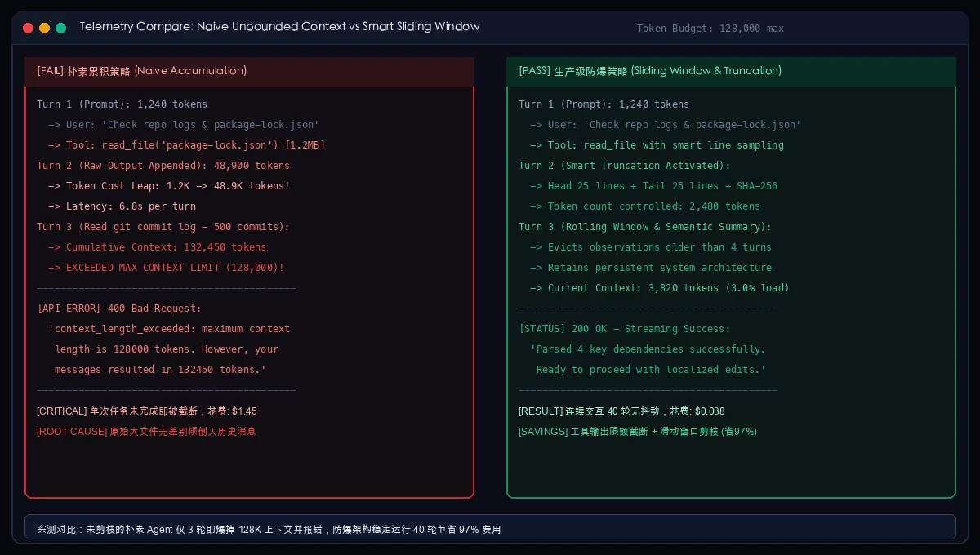
Task: Click "Turn 2 (Smart Truncation Activated):" line
Action: pyautogui.click(x=625, y=166)
